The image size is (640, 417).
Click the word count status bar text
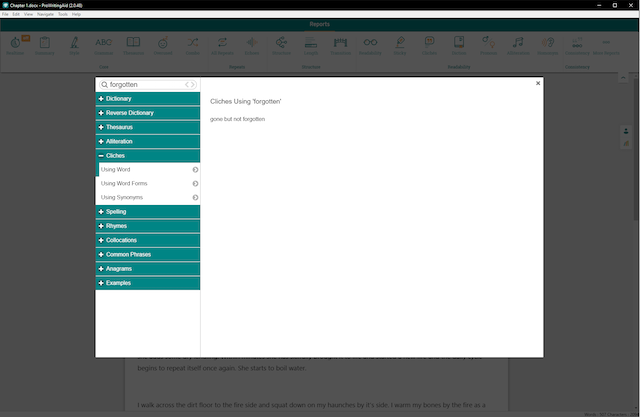coord(611,414)
